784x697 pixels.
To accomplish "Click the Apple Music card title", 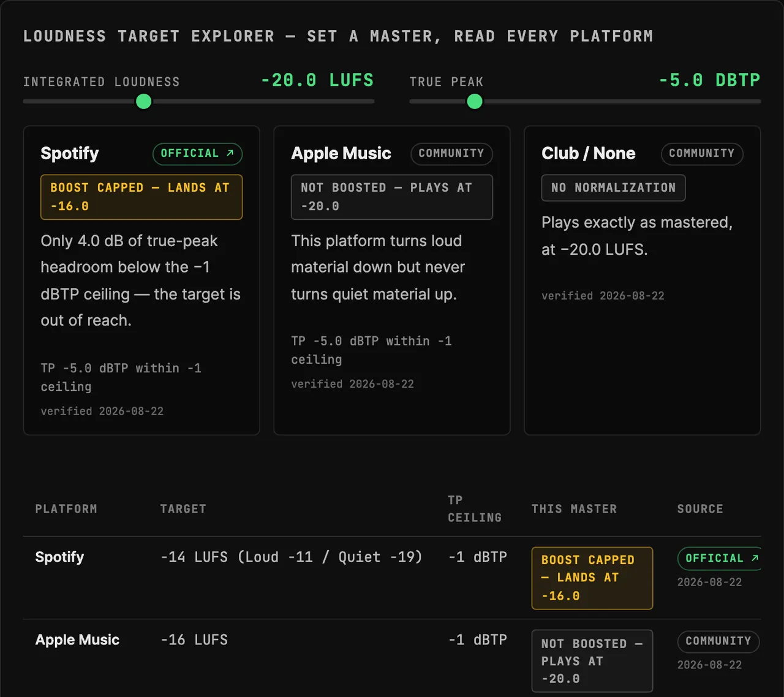I will 341,153.
